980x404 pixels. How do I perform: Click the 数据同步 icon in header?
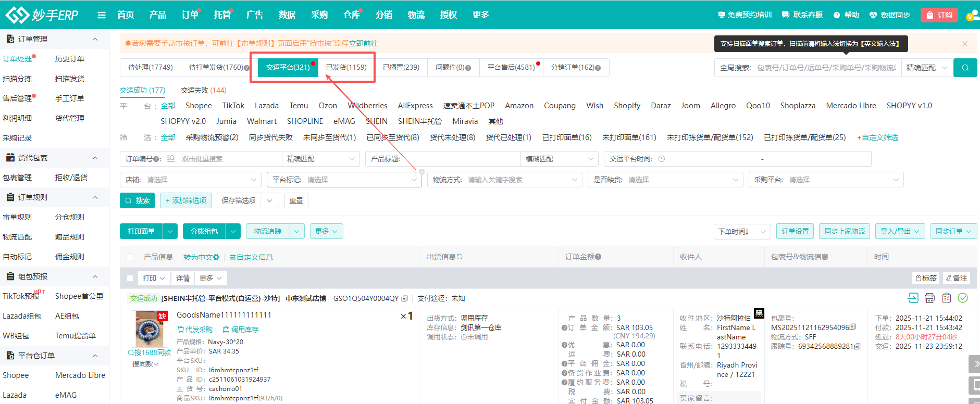coord(873,15)
